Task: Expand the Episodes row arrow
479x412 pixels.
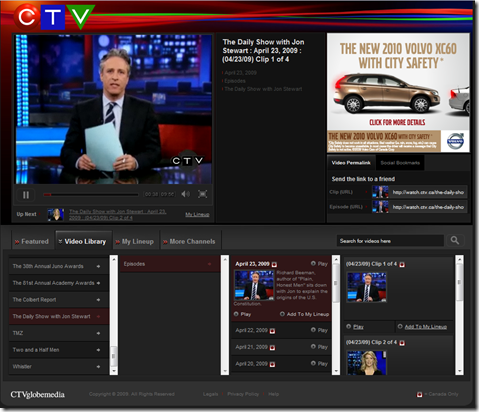Action: 209,264
